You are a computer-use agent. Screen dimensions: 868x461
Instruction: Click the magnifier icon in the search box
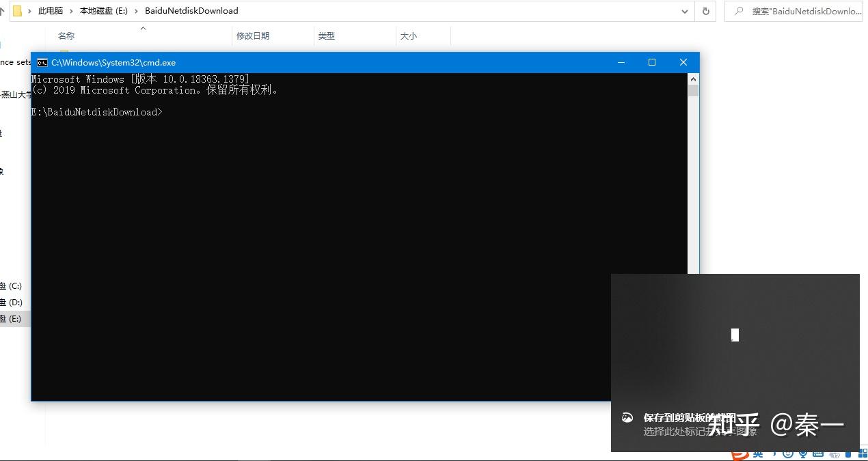[x=739, y=11]
